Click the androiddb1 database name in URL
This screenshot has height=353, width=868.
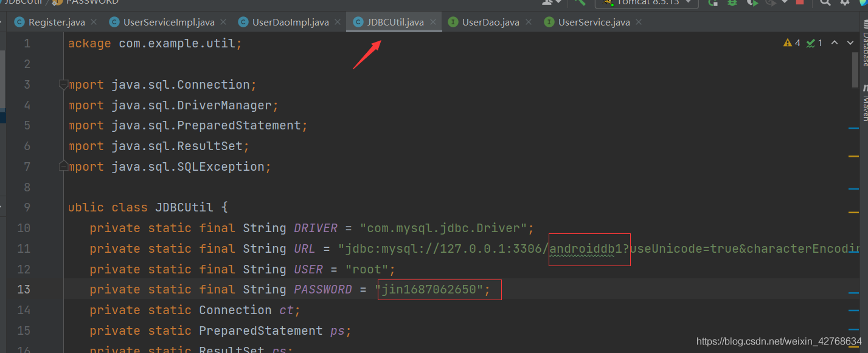point(586,248)
